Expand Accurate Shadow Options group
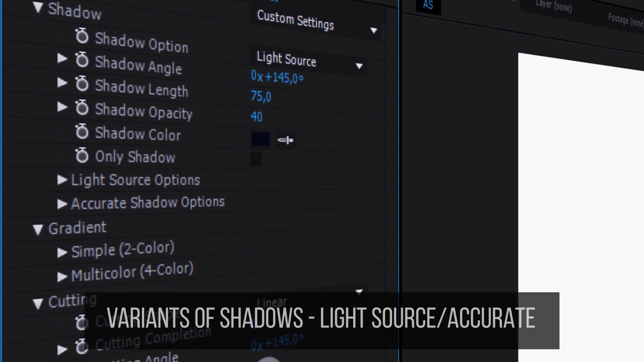Viewport: 644px width, 362px height. coord(62,204)
